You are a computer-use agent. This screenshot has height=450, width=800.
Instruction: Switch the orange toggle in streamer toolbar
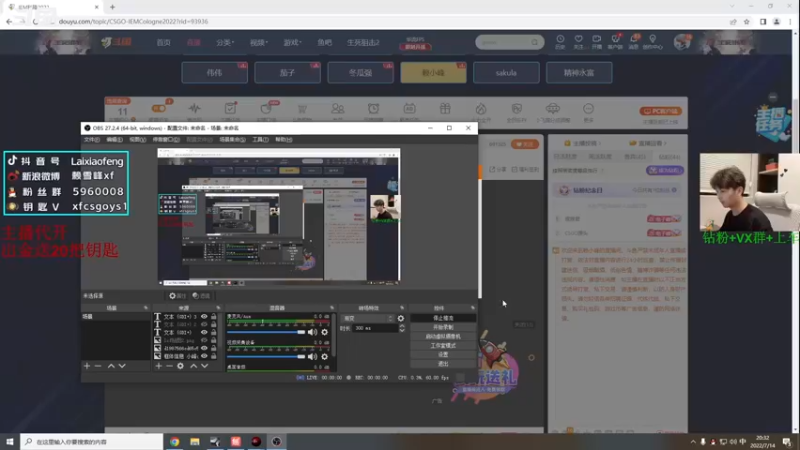pyautogui.click(x=159, y=109)
